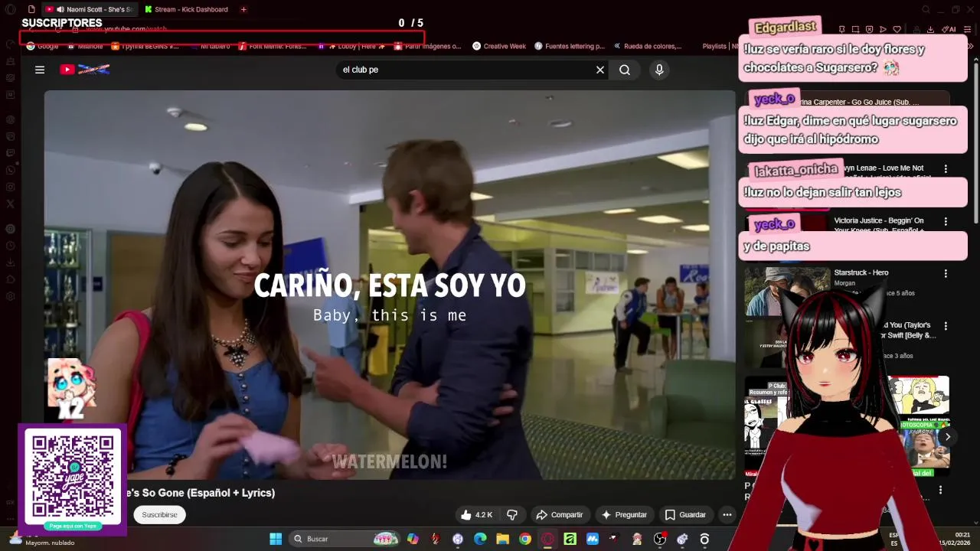The width and height of the screenshot is (980, 551).
Task: Save the video with Guardar
Action: tap(685, 515)
